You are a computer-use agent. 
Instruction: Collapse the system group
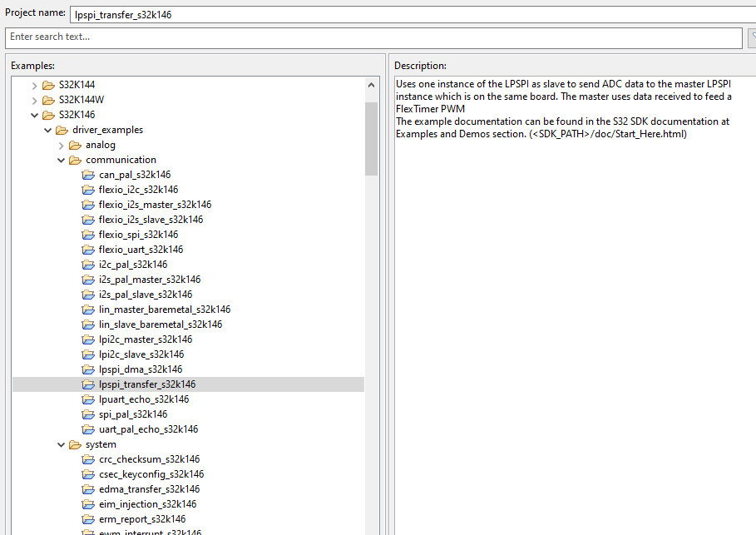(60, 443)
